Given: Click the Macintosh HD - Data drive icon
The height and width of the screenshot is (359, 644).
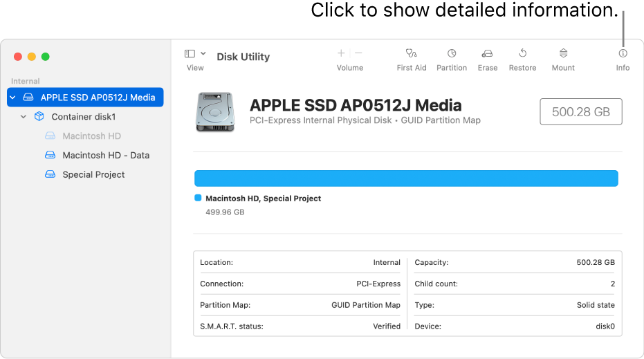Looking at the screenshot, I should click(x=50, y=155).
